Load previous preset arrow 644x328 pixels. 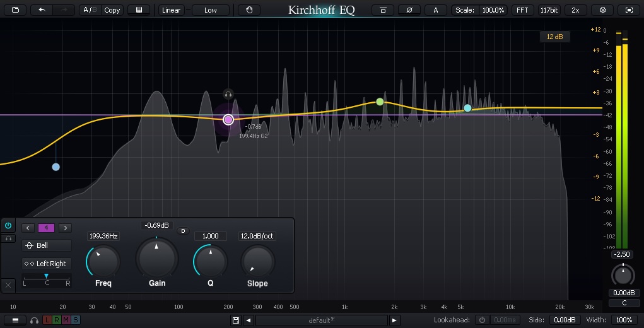pyautogui.click(x=248, y=320)
